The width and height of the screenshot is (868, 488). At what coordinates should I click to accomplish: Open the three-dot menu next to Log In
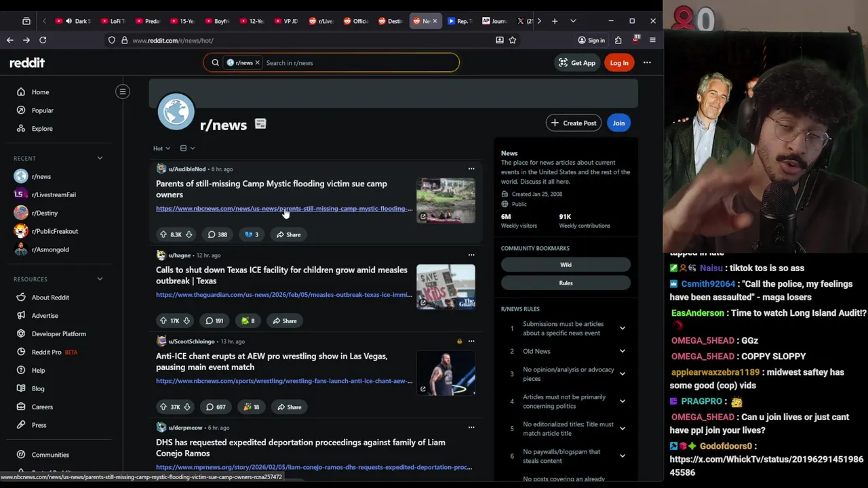[647, 63]
